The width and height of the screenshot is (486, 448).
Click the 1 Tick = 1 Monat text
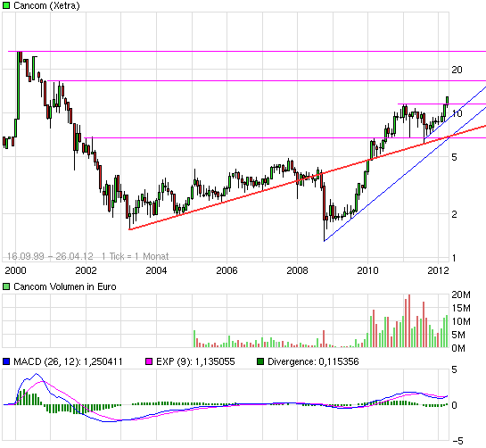136,256
